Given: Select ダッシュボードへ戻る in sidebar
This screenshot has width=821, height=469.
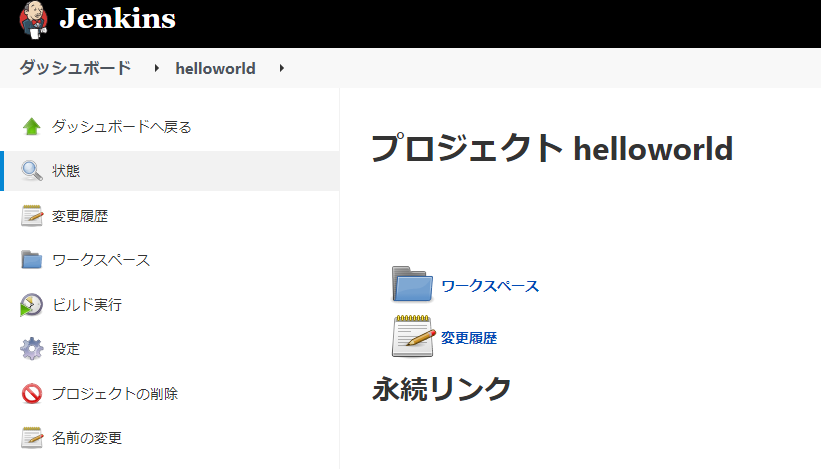Looking at the screenshot, I should pos(121,127).
